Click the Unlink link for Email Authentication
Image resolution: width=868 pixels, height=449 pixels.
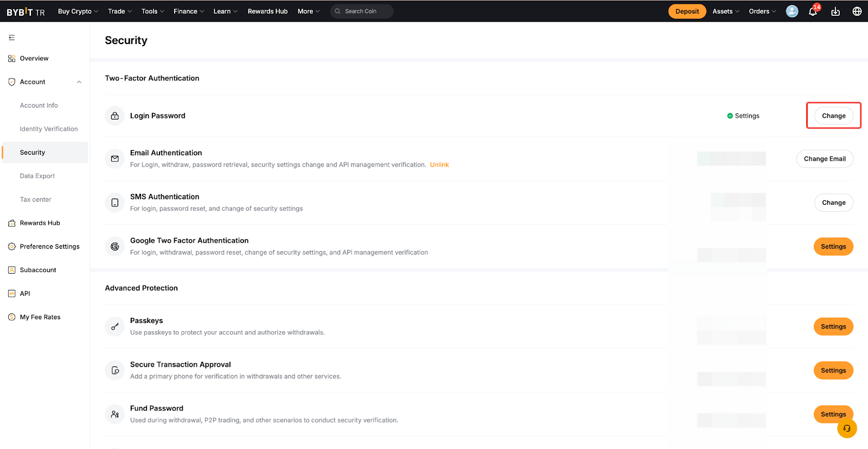(439, 165)
